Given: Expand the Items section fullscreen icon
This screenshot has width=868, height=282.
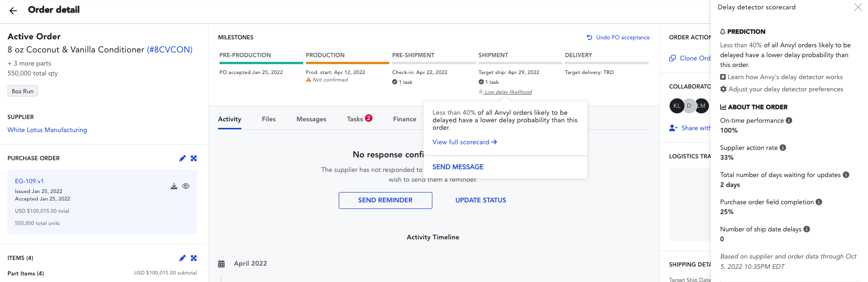Looking at the screenshot, I should [194, 258].
